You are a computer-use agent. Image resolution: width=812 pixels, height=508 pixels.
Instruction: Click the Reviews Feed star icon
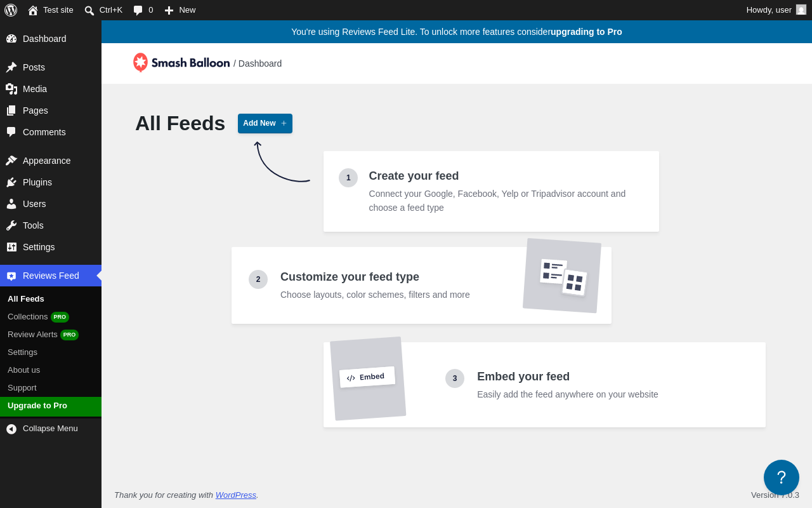tap(11, 276)
